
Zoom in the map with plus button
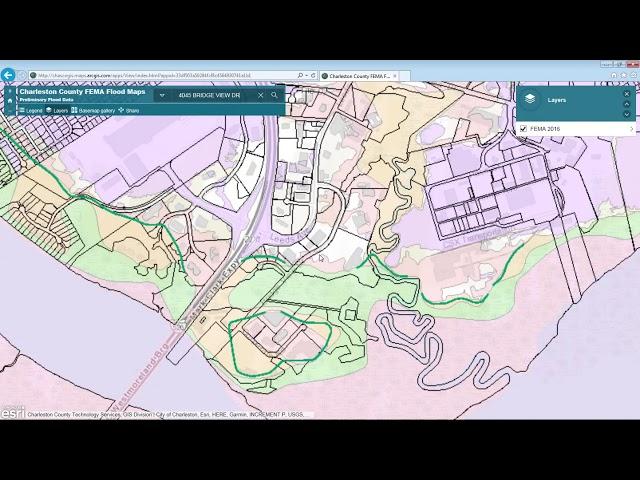tap(10, 91)
